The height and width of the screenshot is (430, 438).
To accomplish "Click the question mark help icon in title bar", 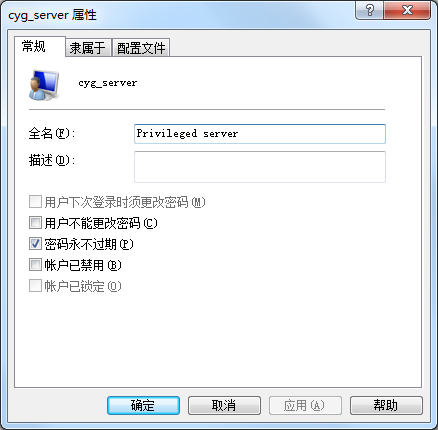I will point(369,10).
